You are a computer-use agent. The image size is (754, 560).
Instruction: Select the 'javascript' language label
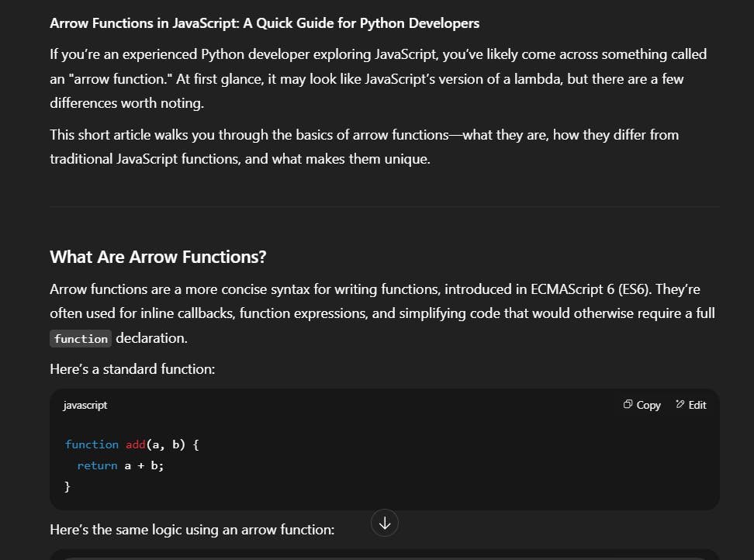point(85,404)
